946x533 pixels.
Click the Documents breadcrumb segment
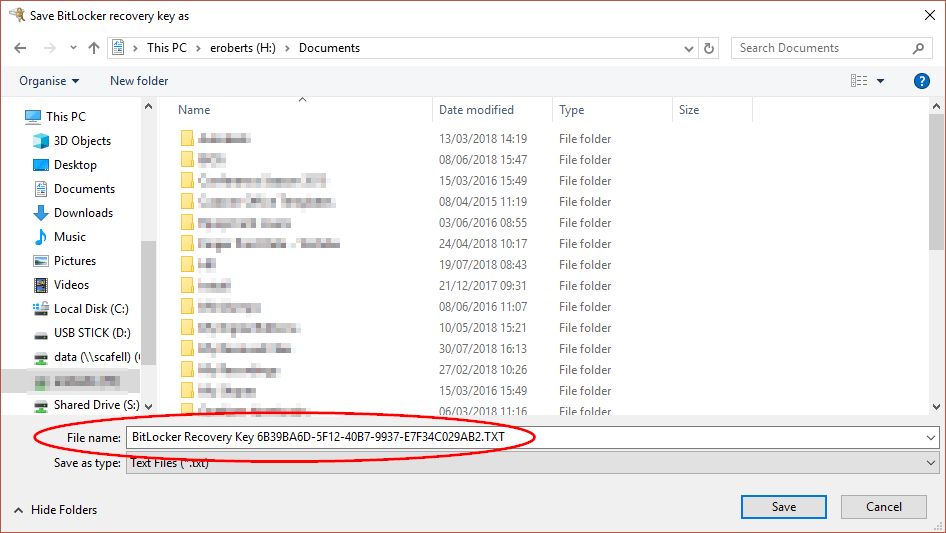coord(329,48)
